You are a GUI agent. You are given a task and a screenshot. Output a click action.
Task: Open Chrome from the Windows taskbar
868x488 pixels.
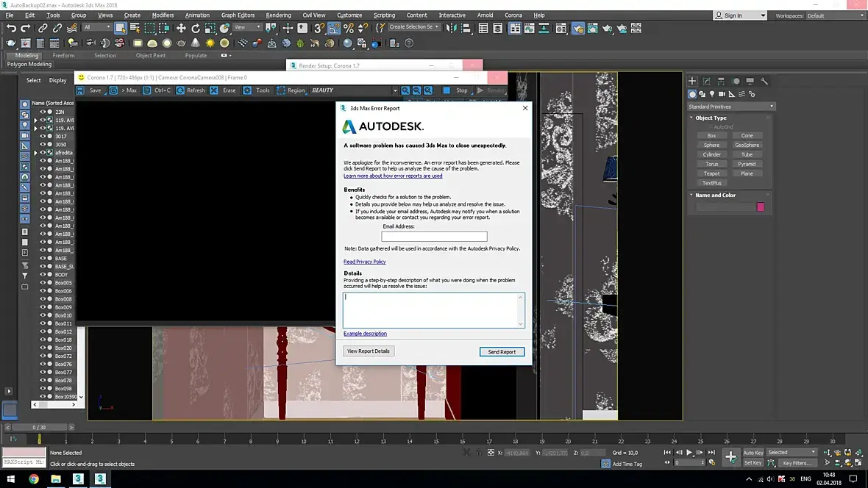point(34,478)
